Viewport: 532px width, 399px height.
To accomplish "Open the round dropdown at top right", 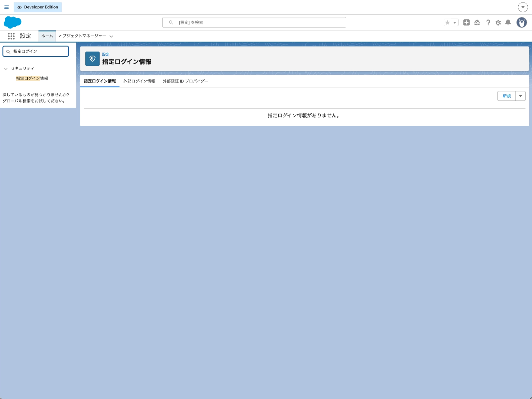I will coord(523,7).
